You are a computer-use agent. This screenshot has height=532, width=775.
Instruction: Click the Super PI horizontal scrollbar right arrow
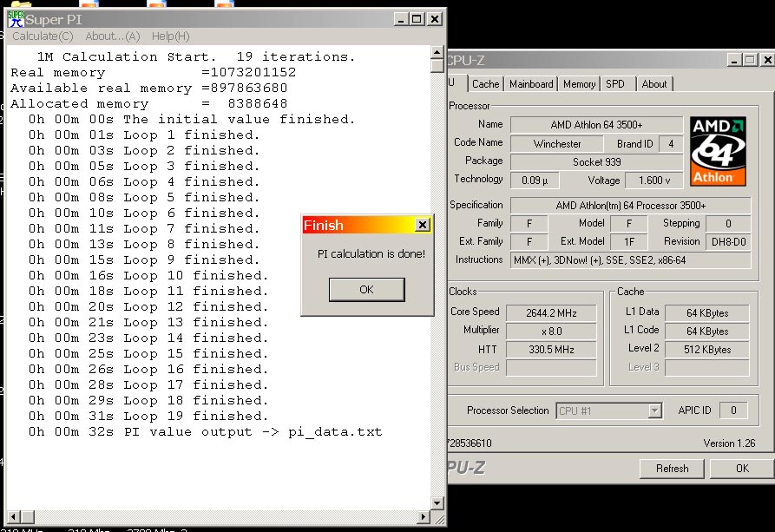click(424, 517)
